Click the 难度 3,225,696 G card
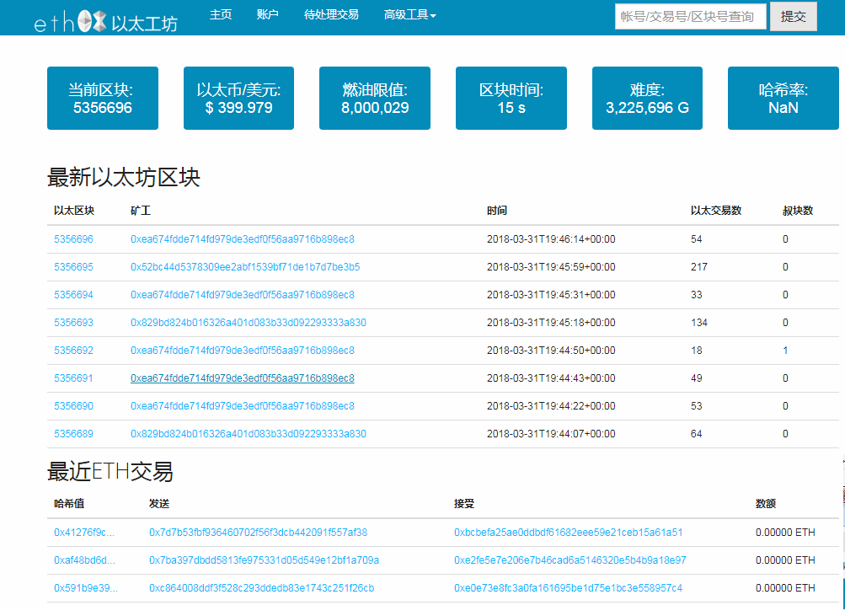Image resolution: width=845 pixels, height=616 pixels. 647,98
